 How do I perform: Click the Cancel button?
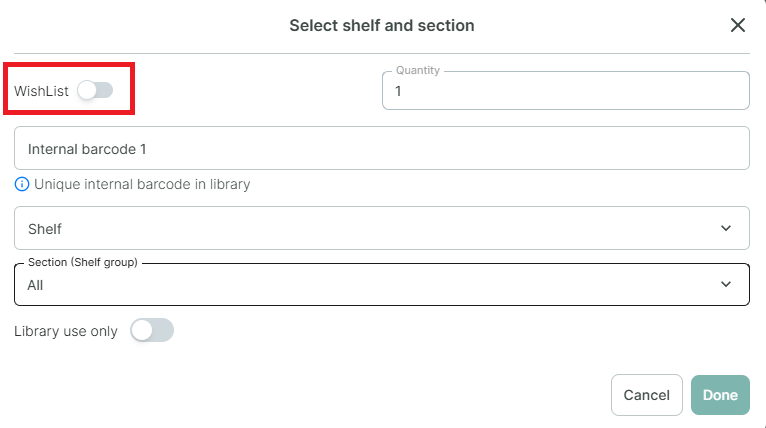646,395
